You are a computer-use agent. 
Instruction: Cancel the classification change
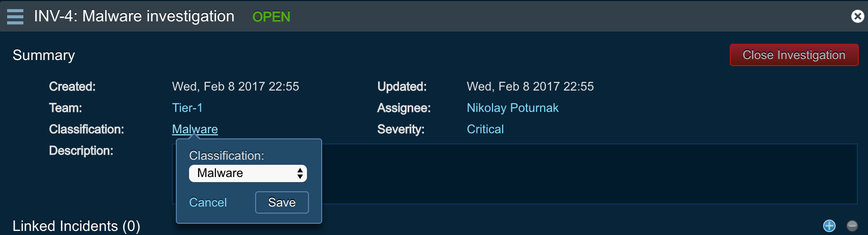(x=208, y=202)
